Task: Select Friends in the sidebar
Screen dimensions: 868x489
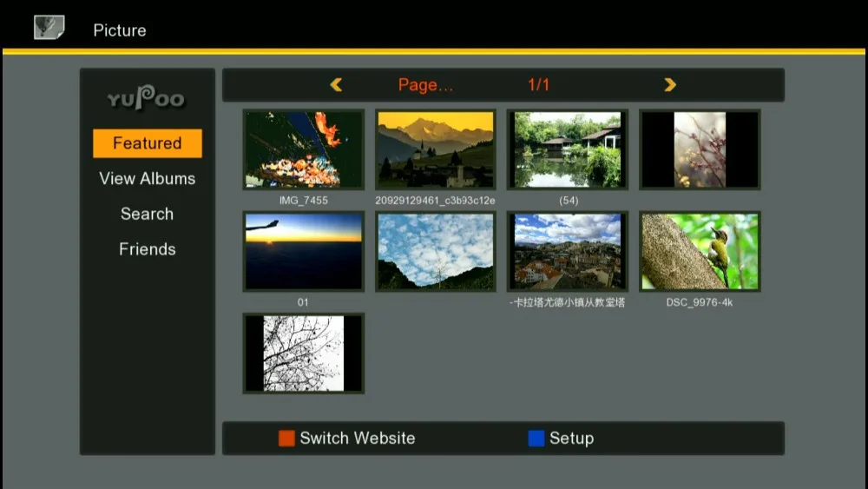Action: [148, 249]
